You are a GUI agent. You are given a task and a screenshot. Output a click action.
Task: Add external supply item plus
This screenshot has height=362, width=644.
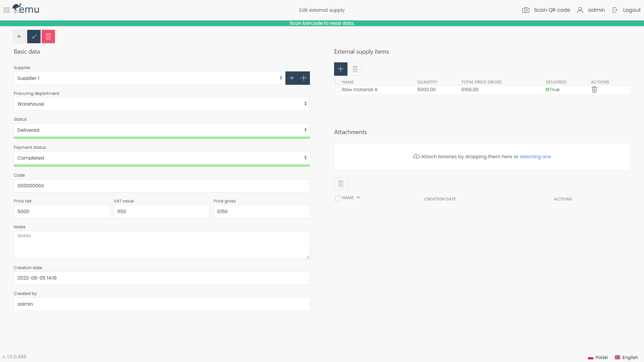340,69
